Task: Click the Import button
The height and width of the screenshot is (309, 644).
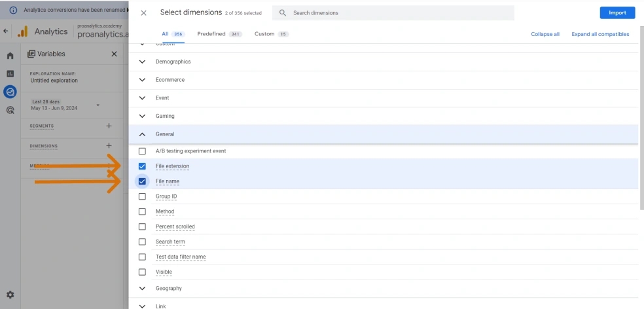Action: pos(617,12)
